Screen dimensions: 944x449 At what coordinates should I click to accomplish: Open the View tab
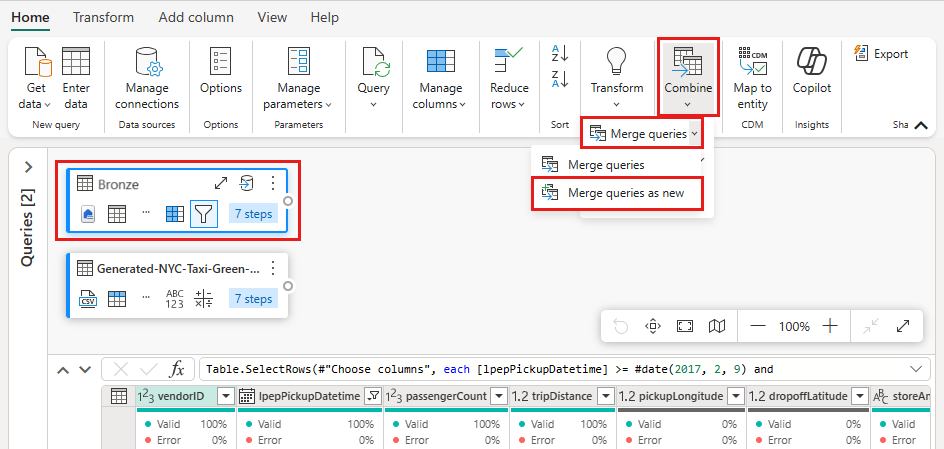pos(272,17)
